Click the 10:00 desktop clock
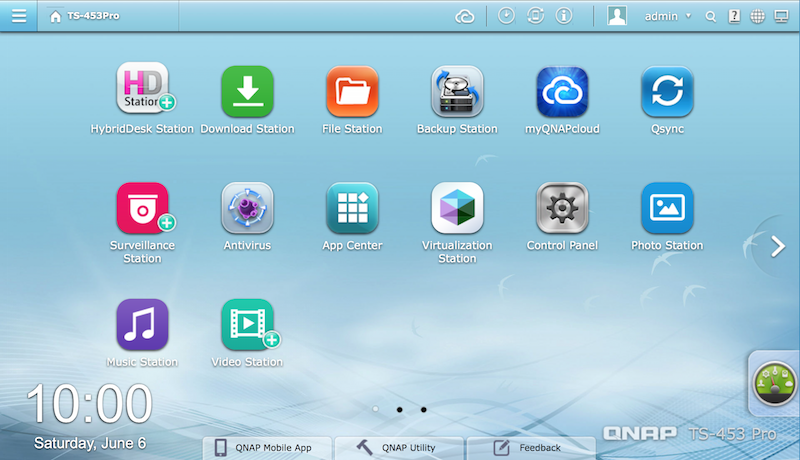Viewport: 800px width, 460px height. point(89,404)
